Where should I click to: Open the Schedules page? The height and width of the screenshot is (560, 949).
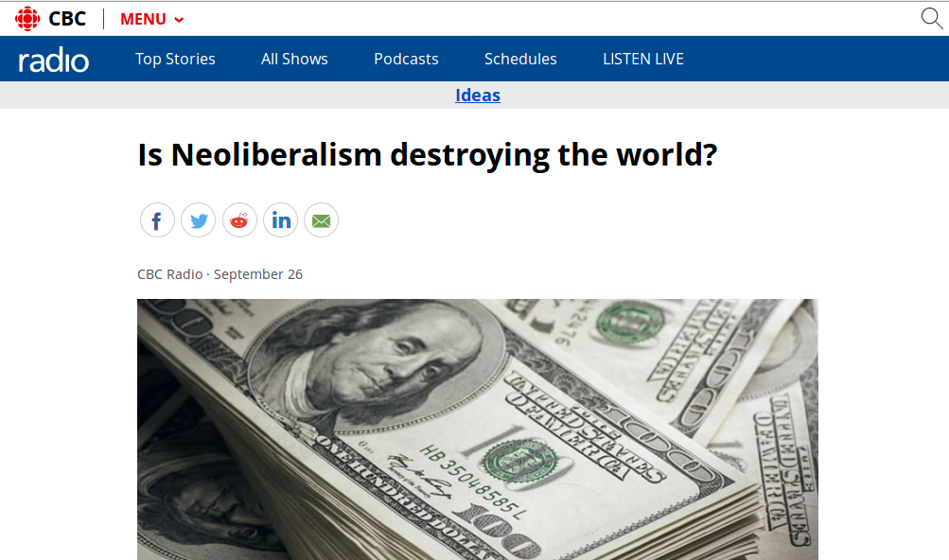pyautogui.click(x=520, y=59)
